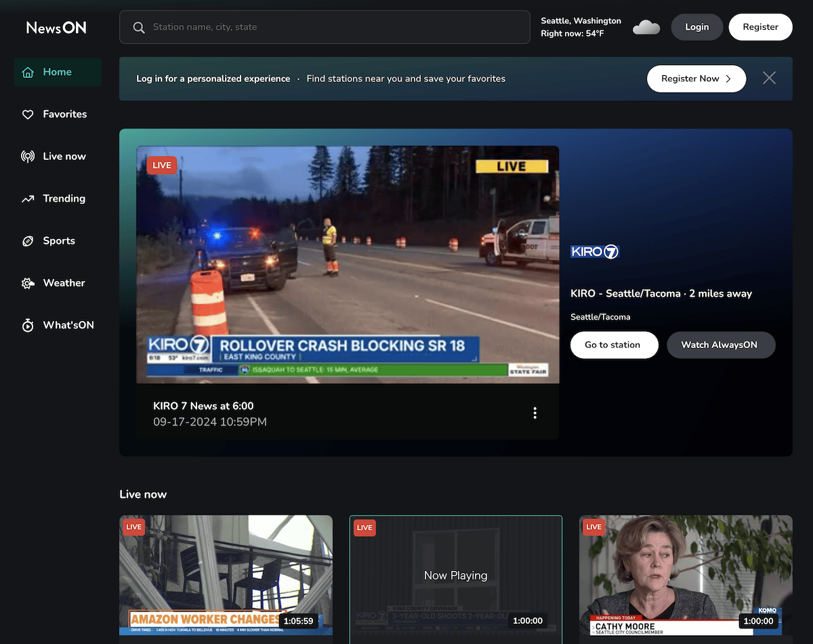The width and height of the screenshot is (813, 644).
Task: Open Weather via the sun-cloud icon
Action: tap(28, 283)
